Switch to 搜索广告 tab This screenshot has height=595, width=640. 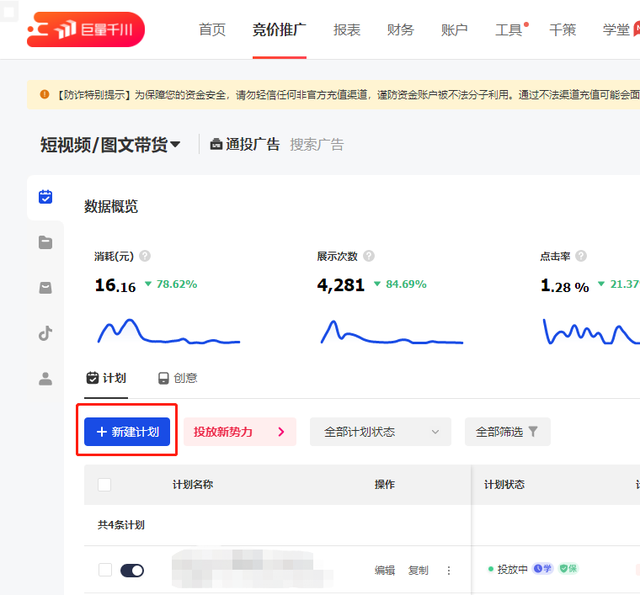point(317,144)
